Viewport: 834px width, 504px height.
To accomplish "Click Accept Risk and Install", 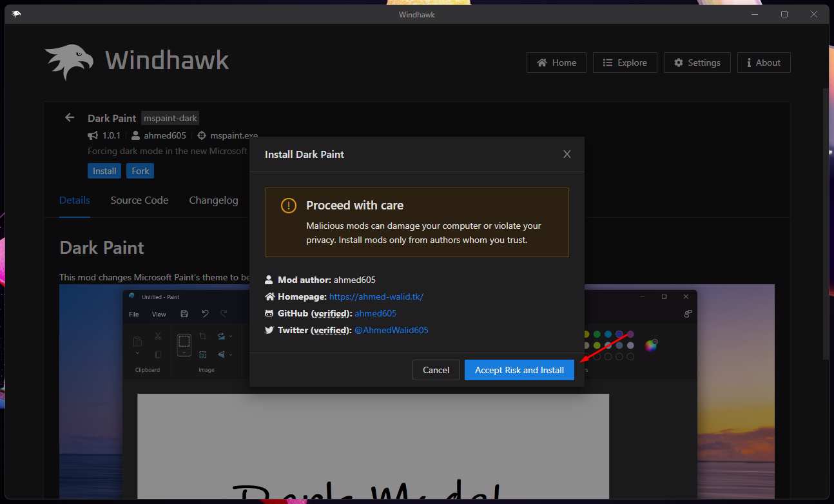I will coord(519,370).
